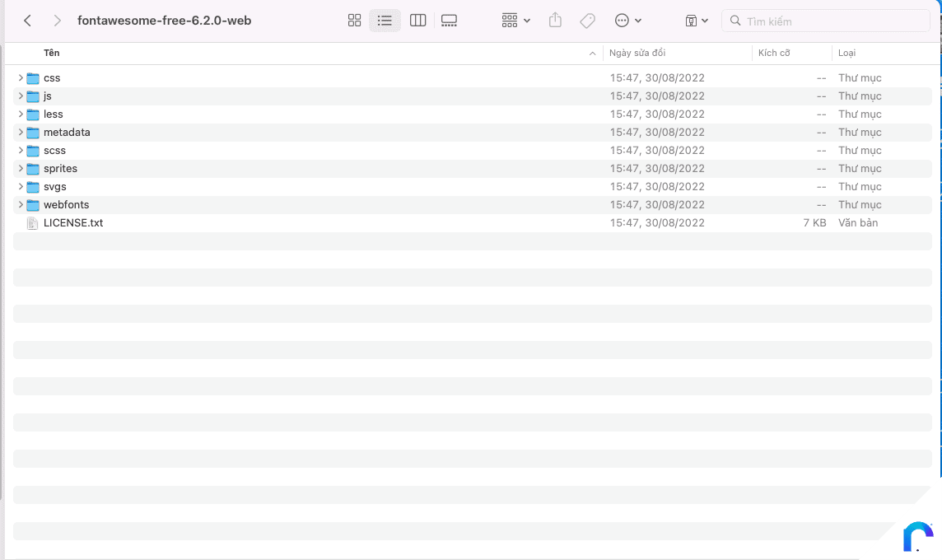Click the 7 KB size of LICENSE.txt

point(814,223)
